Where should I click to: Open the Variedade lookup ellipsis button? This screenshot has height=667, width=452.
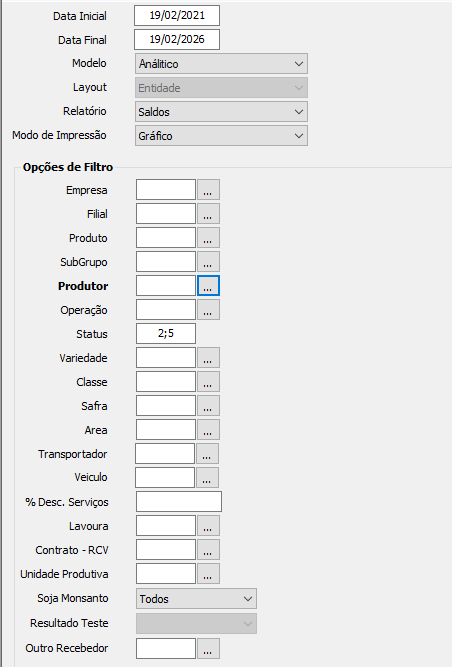point(208,358)
